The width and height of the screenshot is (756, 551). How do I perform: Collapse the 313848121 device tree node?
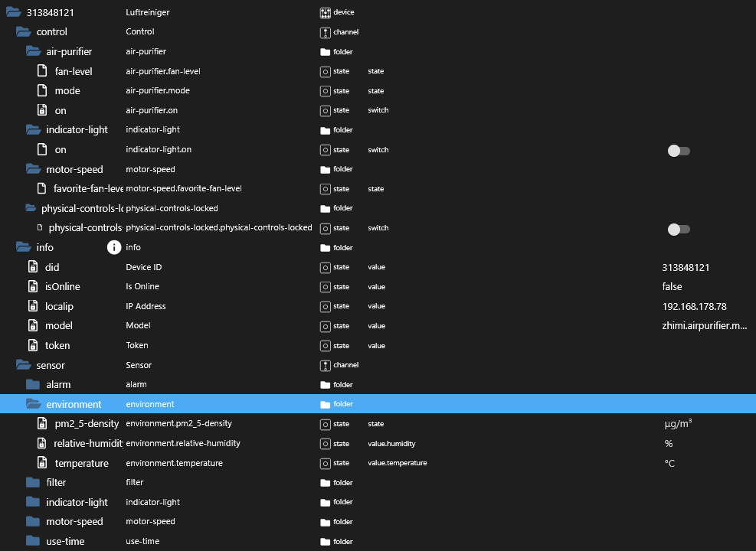[x=15, y=12]
